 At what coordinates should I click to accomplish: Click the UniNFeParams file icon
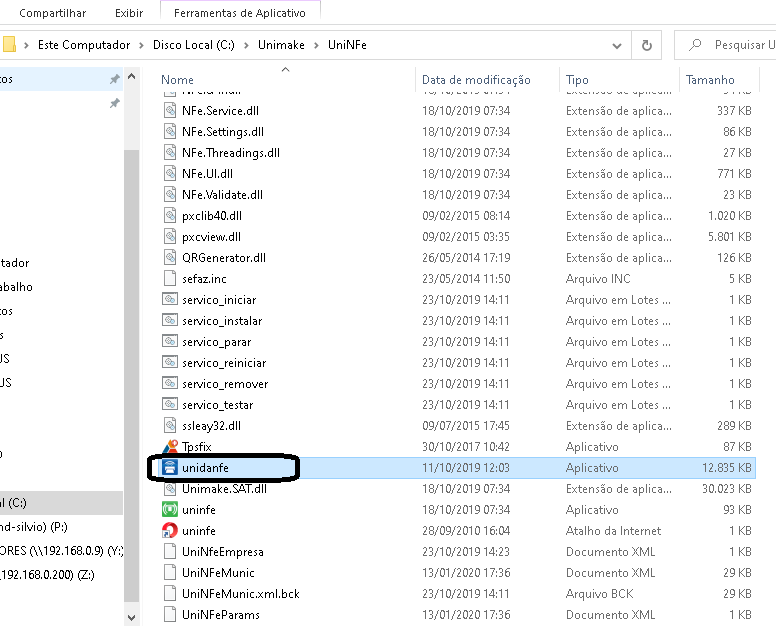tap(170, 614)
